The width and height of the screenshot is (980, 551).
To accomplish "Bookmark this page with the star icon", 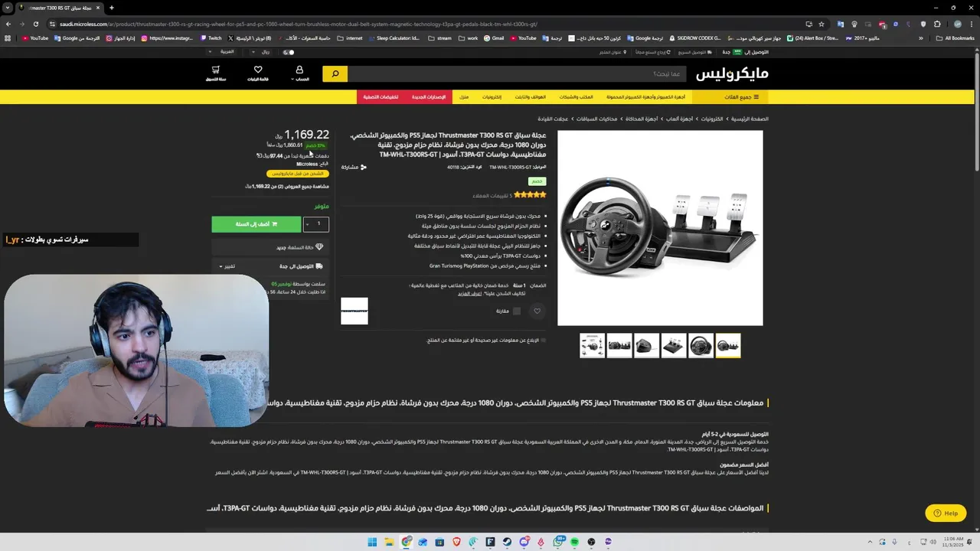I will 822,24.
